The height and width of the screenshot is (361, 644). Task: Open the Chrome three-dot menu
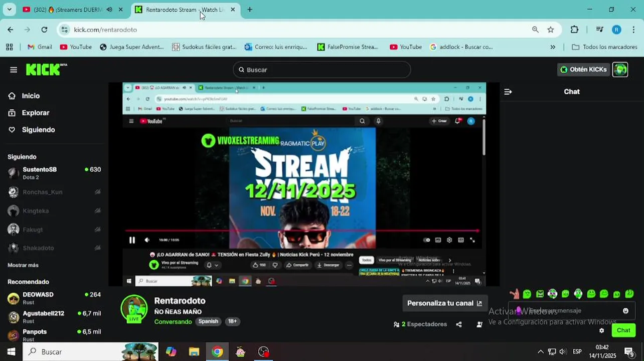[x=633, y=30]
